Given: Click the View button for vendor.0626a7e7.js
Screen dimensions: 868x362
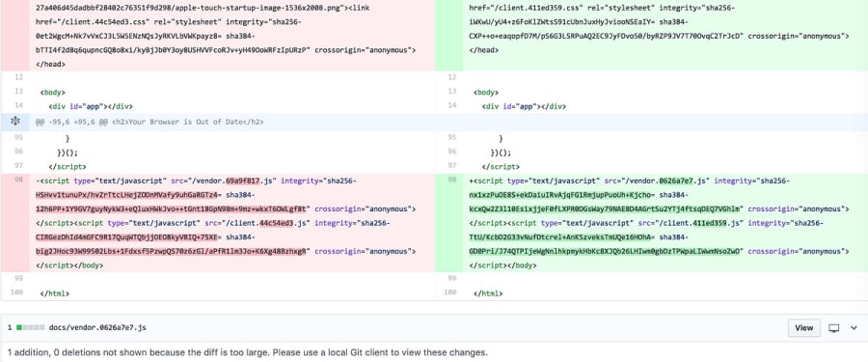Looking at the screenshot, I should click(803, 327).
